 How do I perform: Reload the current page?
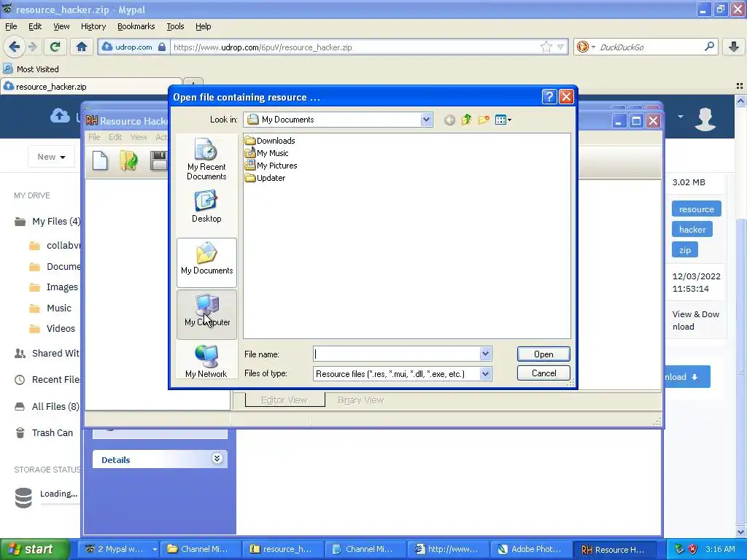tap(55, 47)
